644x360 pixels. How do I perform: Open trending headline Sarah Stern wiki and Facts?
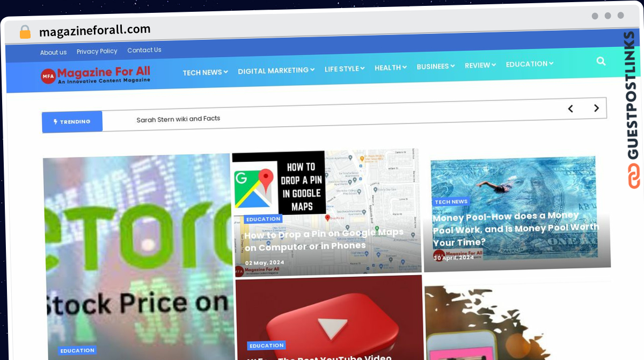click(x=178, y=119)
